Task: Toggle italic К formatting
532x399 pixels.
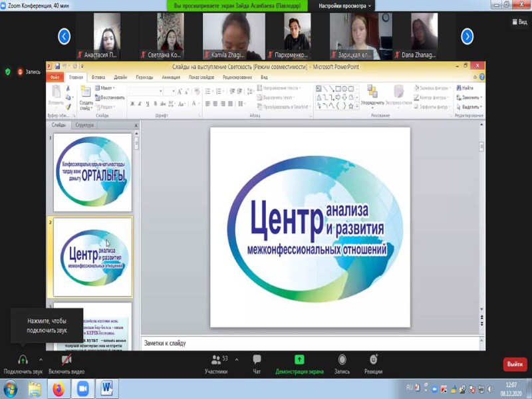Action: coord(140,104)
